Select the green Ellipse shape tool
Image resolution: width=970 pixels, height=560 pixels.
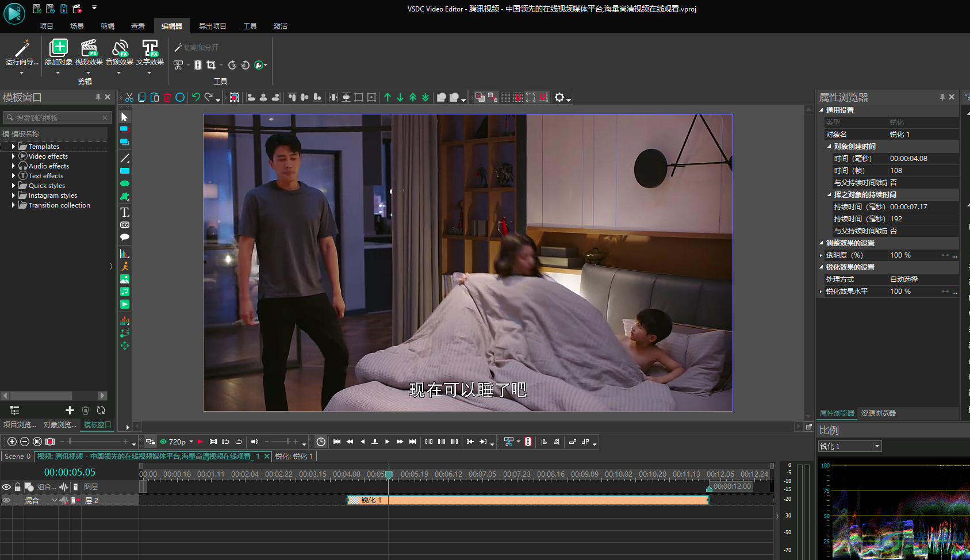pos(125,183)
